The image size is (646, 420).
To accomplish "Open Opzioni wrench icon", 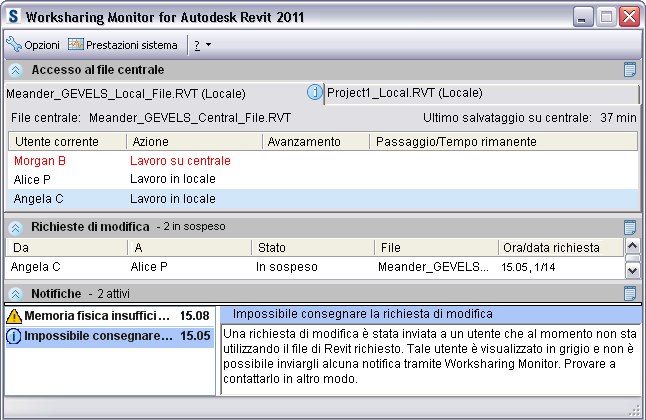I will [x=14, y=45].
